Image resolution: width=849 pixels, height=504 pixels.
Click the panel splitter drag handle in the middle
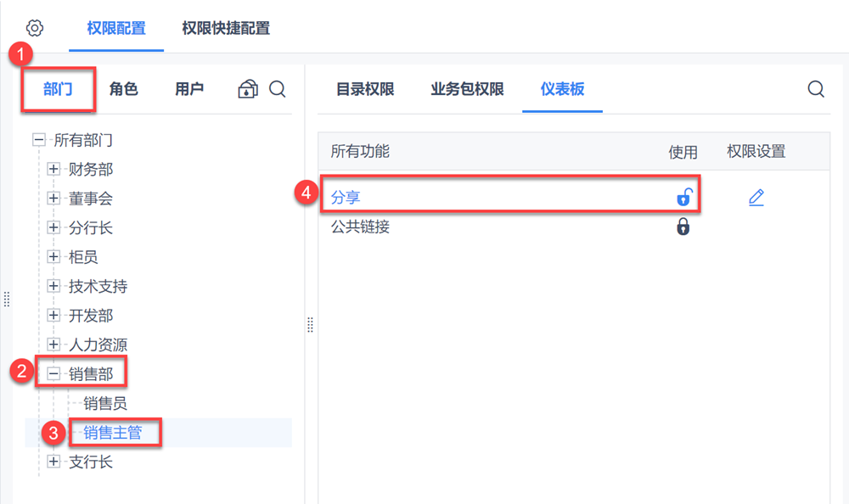[310, 325]
